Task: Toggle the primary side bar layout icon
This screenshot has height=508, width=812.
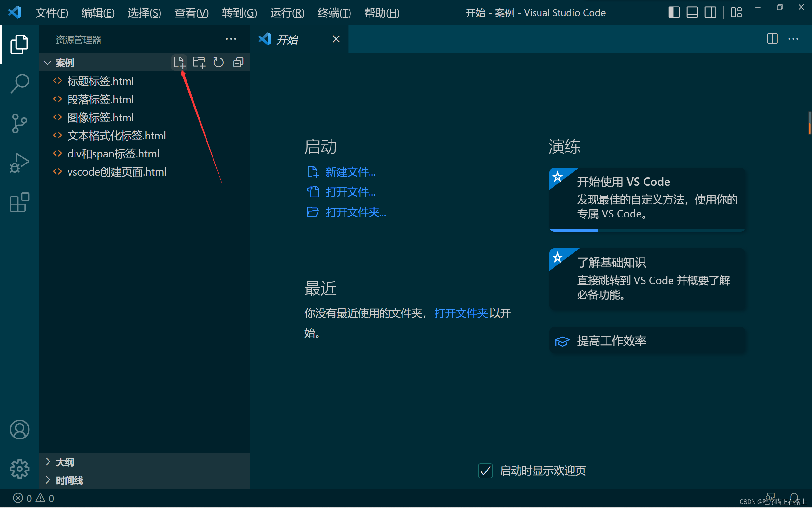Action: coord(674,12)
